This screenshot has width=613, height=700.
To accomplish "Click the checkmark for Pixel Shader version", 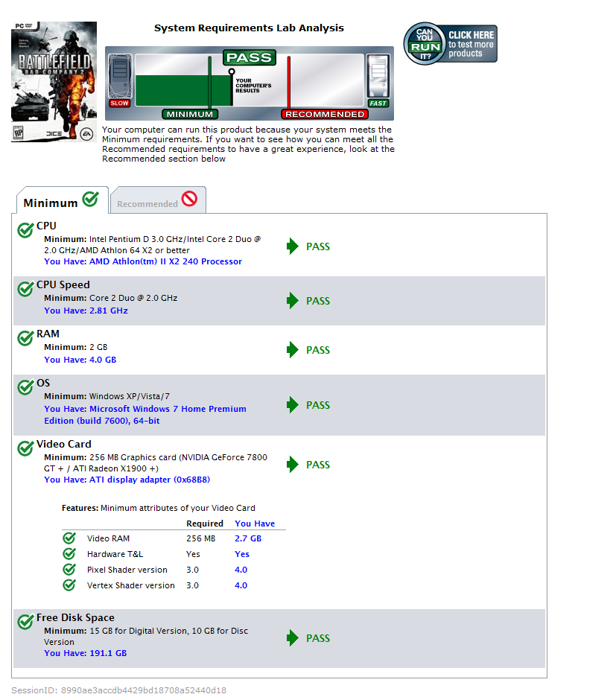I will tap(69, 570).
